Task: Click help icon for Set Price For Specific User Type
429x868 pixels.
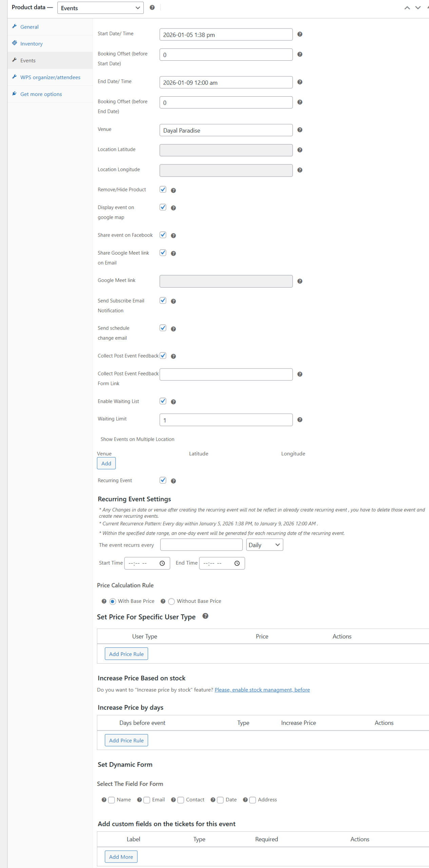Action: point(205,616)
